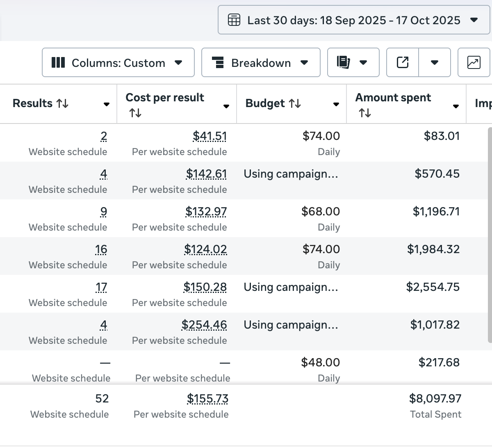Open the Results column header dropdown
The image size is (492, 448).
click(x=107, y=103)
